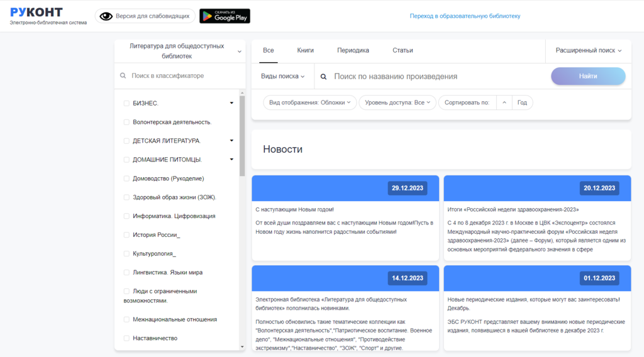The image size is (644, 357).
Task: Expand the БИЗНЕС category arrow
Action: 231,103
